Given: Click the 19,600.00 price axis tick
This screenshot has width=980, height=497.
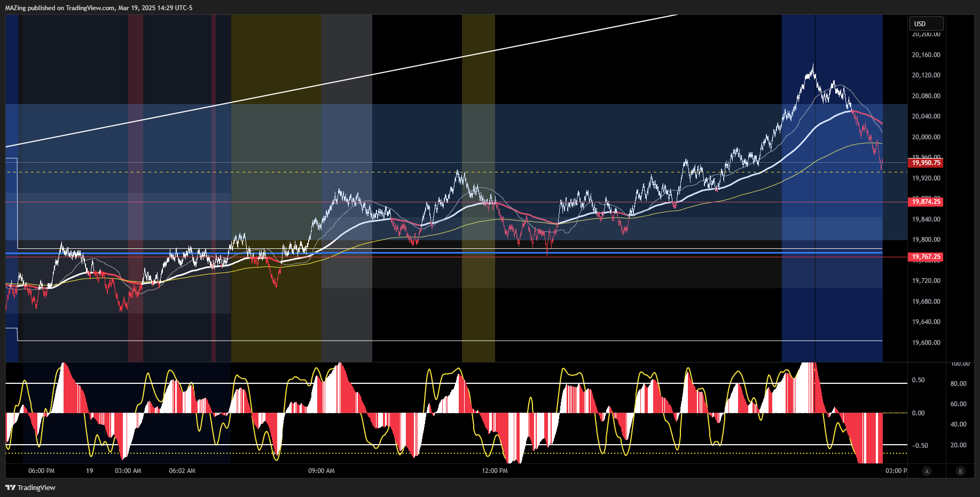Looking at the screenshot, I should pos(926,343).
